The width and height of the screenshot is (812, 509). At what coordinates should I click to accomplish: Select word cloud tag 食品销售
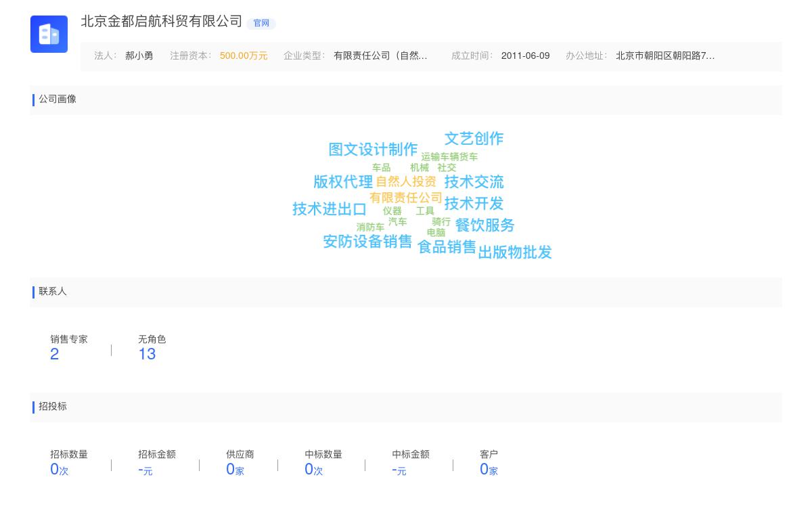pos(447,247)
